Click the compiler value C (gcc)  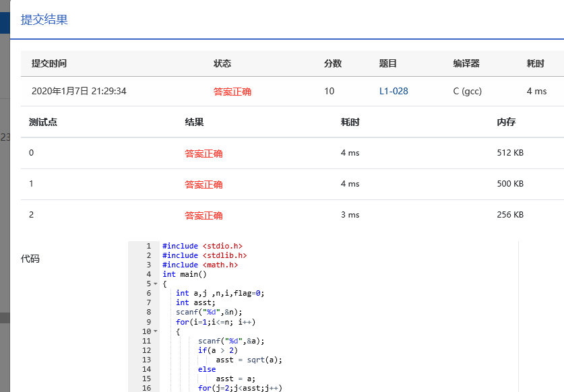point(467,92)
